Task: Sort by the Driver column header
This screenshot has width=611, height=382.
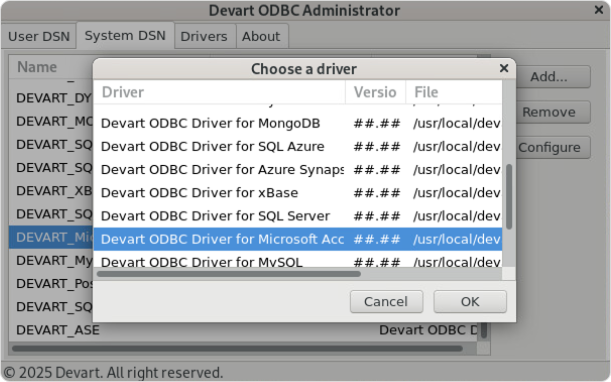Action: coord(219,92)
